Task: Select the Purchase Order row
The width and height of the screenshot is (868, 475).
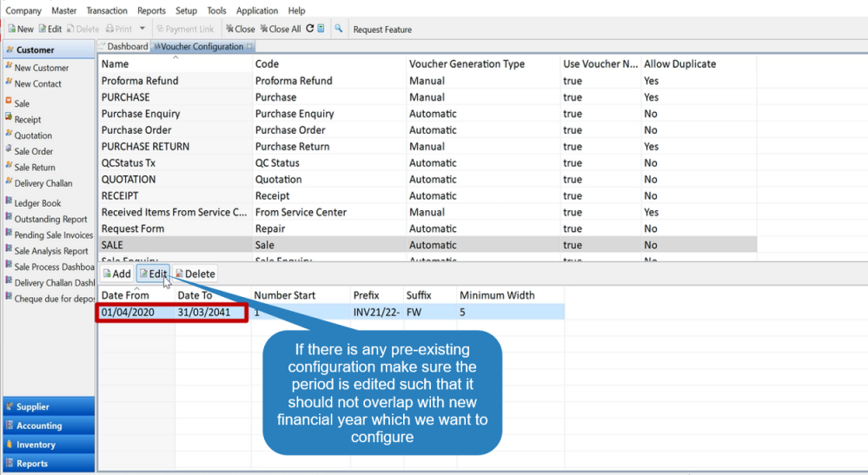Action: click(x=427, y=130)
